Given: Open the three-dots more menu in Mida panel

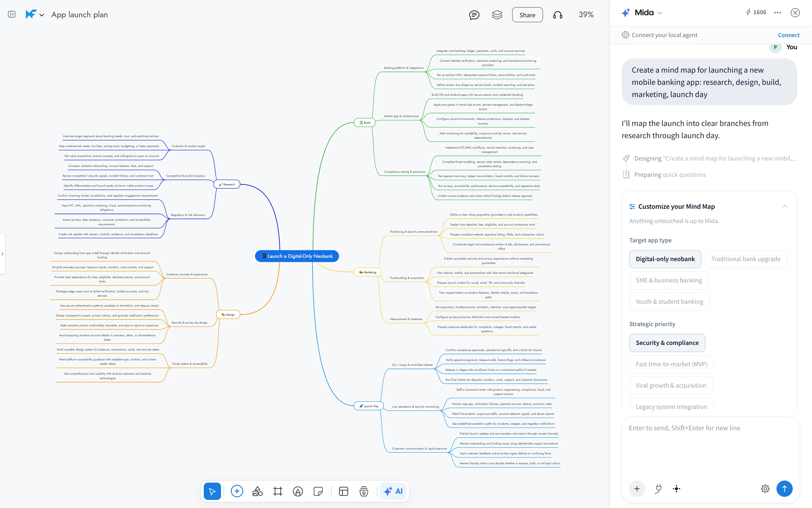Looking at the screenshot, I should click(777, 13).
